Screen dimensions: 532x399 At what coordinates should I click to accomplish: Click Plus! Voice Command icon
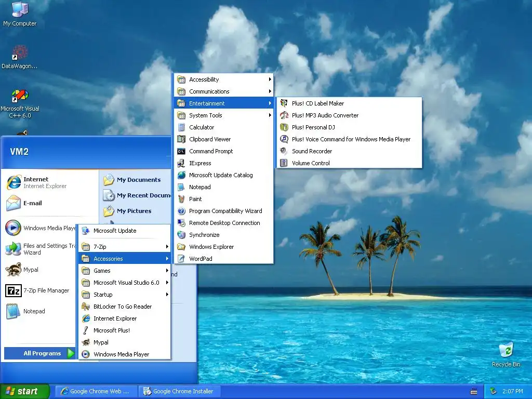coord(284,139)
